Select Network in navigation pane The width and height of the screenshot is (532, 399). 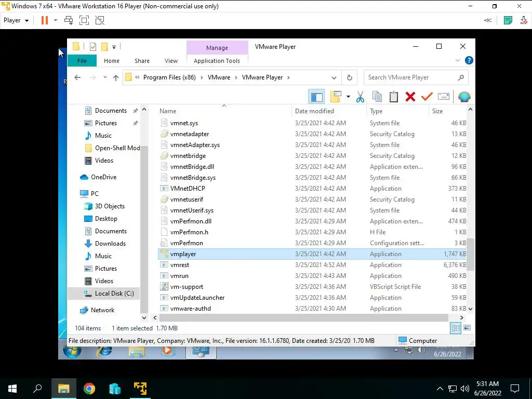click(x=97, y=310)
